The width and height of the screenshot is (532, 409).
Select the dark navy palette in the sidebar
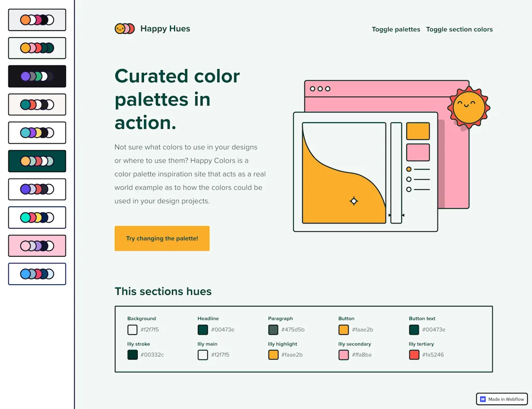[x=36, y=76]
